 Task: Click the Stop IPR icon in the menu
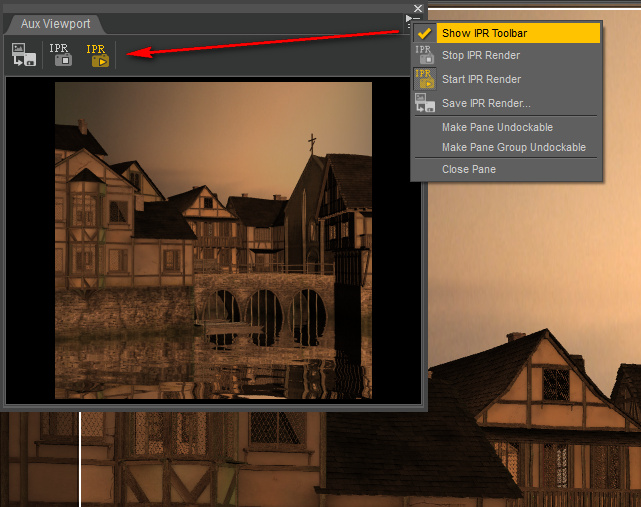[425, 55]
